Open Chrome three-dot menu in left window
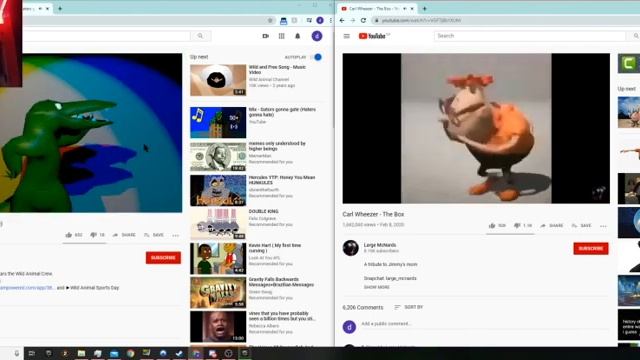This screenshot has height=360, width=640. coord(330,20)
